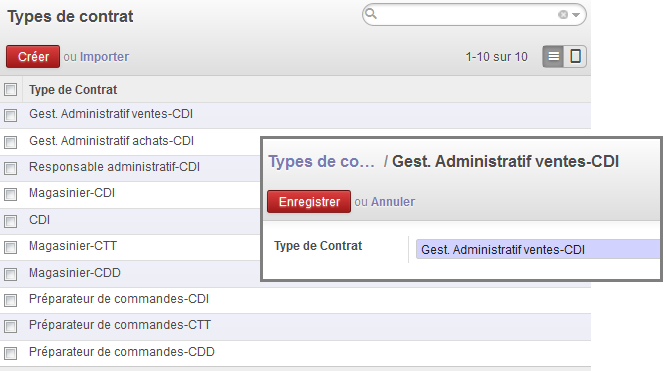Click the Importer link
This screenshot has height=371, width=666.
point(104,57)
